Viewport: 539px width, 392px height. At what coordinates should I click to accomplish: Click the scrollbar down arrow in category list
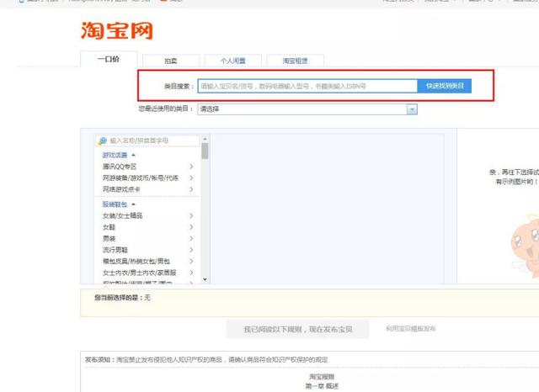point(205,274)
